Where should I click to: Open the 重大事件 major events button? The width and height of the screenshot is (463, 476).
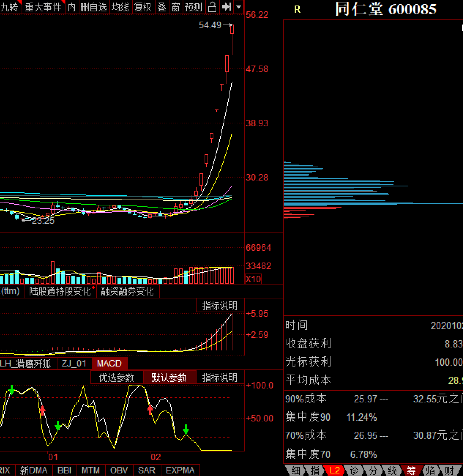44,7
